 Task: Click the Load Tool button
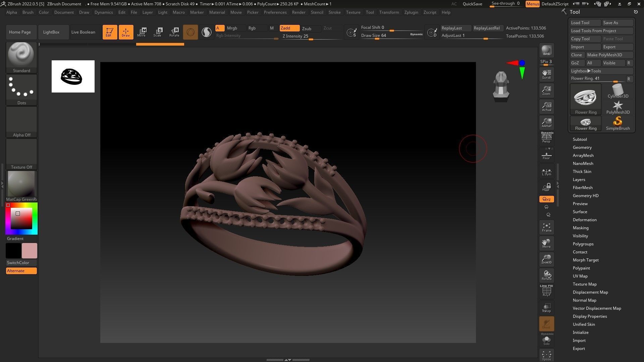click(x=585, y=22)
